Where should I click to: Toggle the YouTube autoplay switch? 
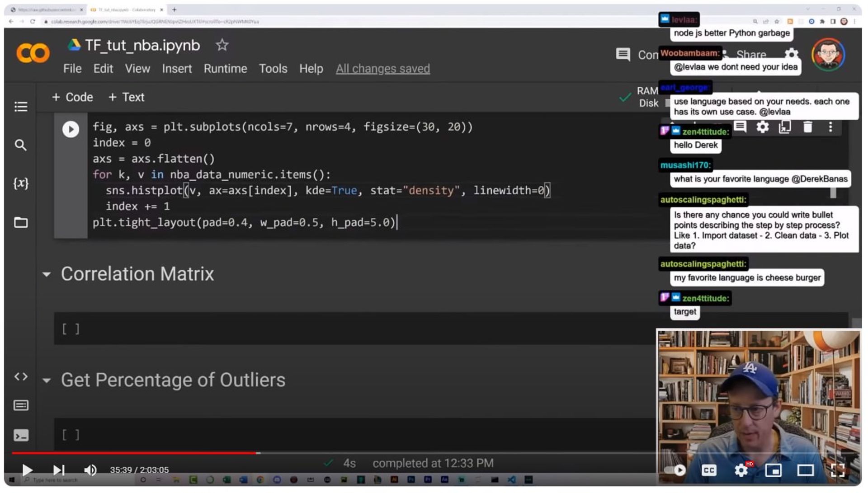tap(675, 470)
